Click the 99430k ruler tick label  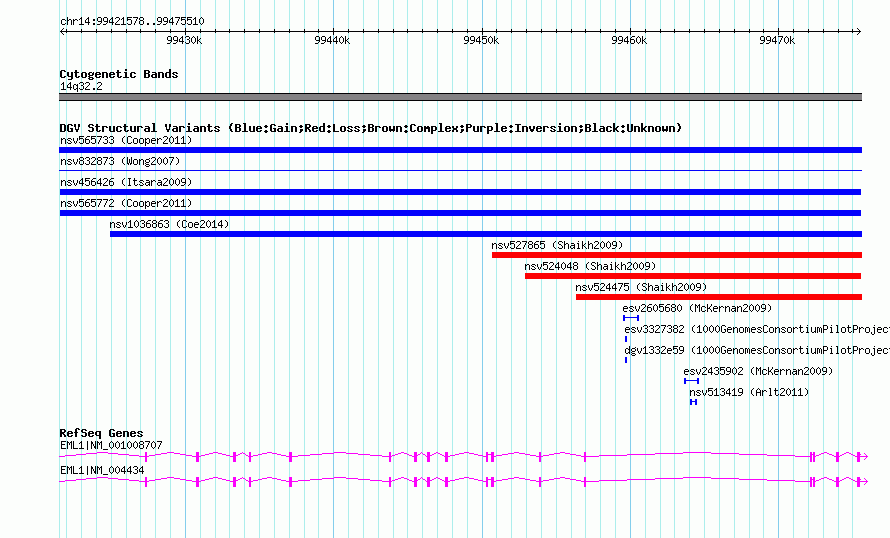tap(184, 40)
